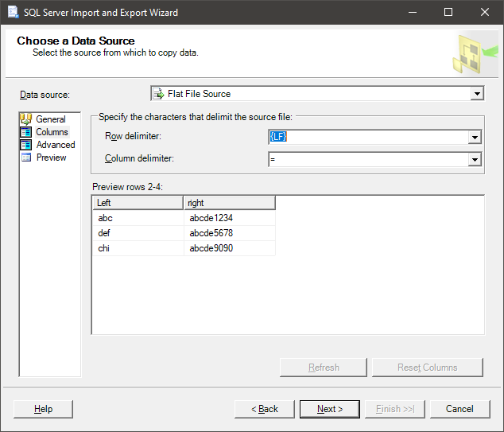This screenshot has height=432, width=504.
Task: Click the right column header
Action: 230,203
